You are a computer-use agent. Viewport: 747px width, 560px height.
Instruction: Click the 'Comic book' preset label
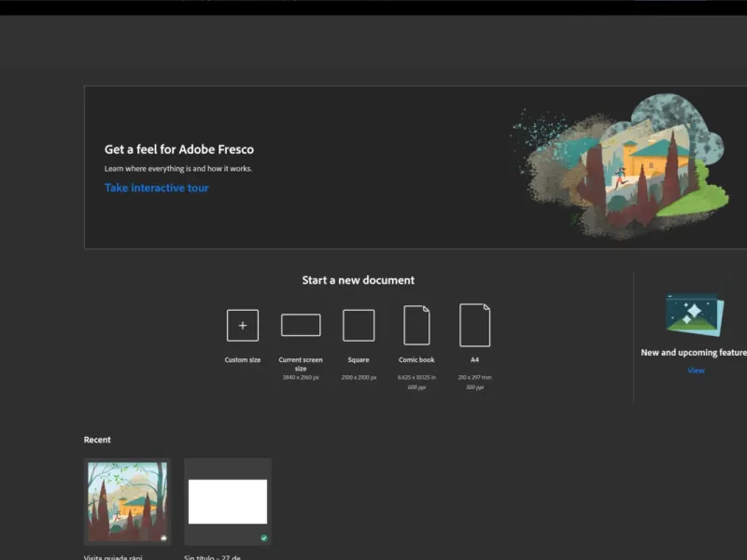click(x=416, y=360)
